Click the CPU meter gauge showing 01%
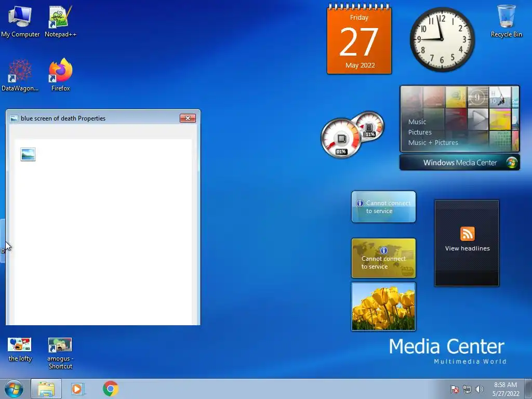Viewport: 532px width, 399px height. [341, 138]
